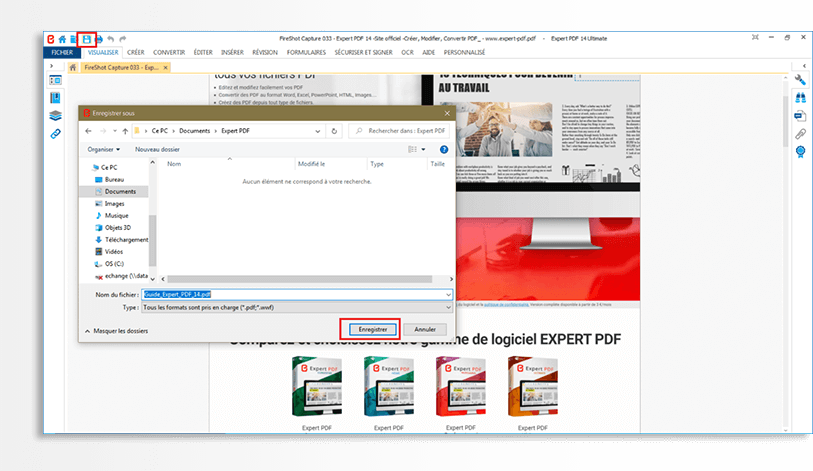Switch to the RÉVISION ribbon tab
The height and width of the screenshot is (471, 813).
click(265, 52)
